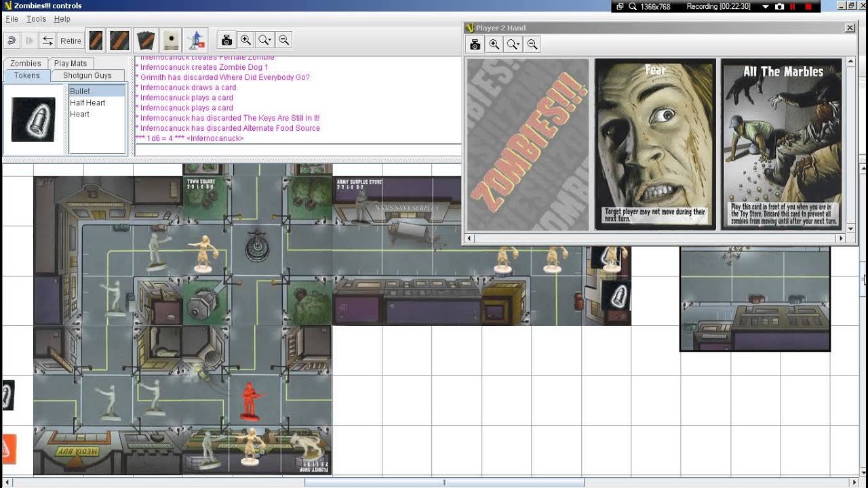Open the Help menu

[x=62, y=19]
